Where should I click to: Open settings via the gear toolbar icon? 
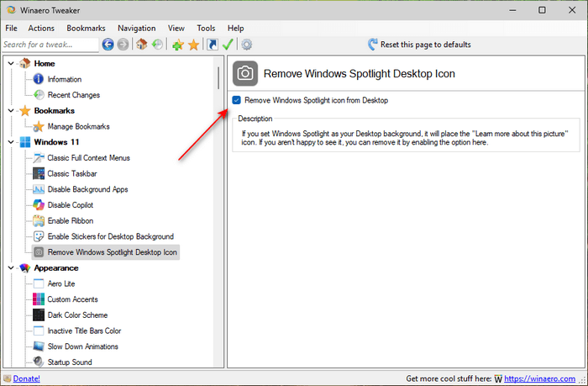pos(246,45)
